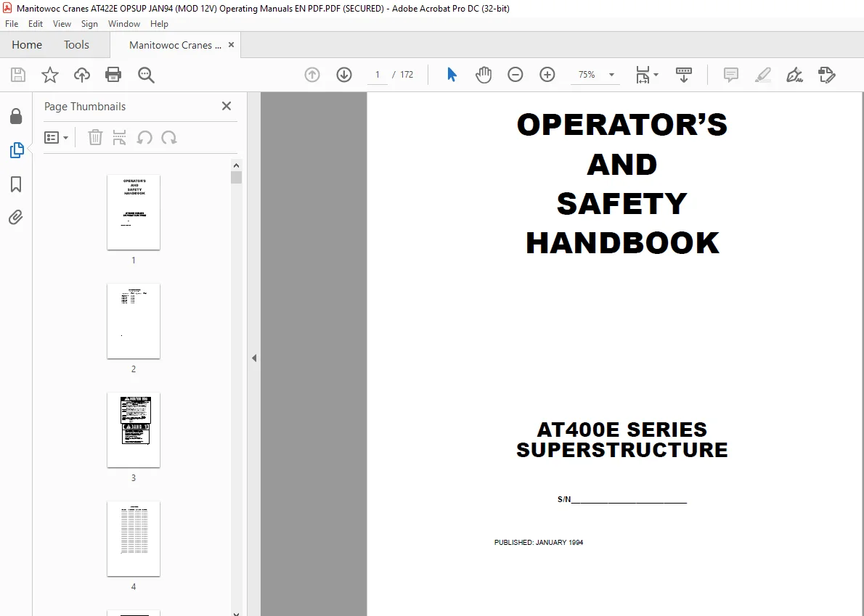Open the Attachments paperclip panel

point(16,218)
